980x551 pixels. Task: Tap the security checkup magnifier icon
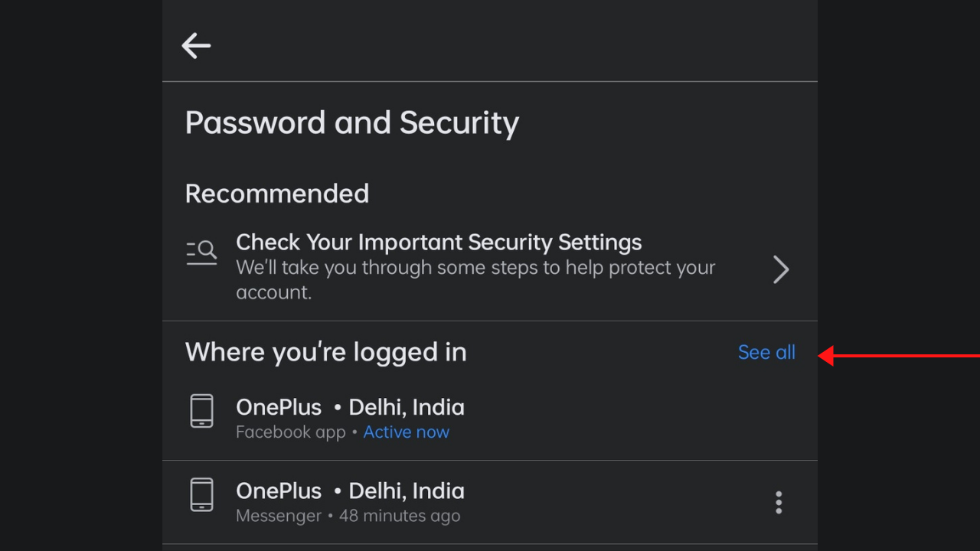[x=202, y=253]
